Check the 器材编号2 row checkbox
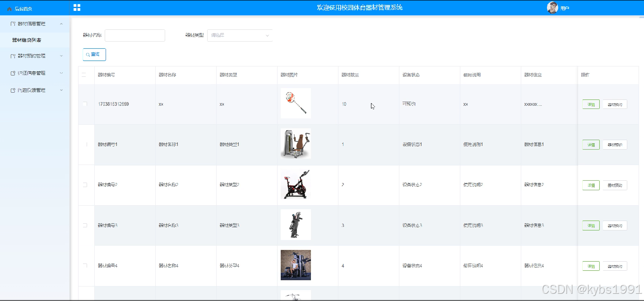 coord(85,185)
